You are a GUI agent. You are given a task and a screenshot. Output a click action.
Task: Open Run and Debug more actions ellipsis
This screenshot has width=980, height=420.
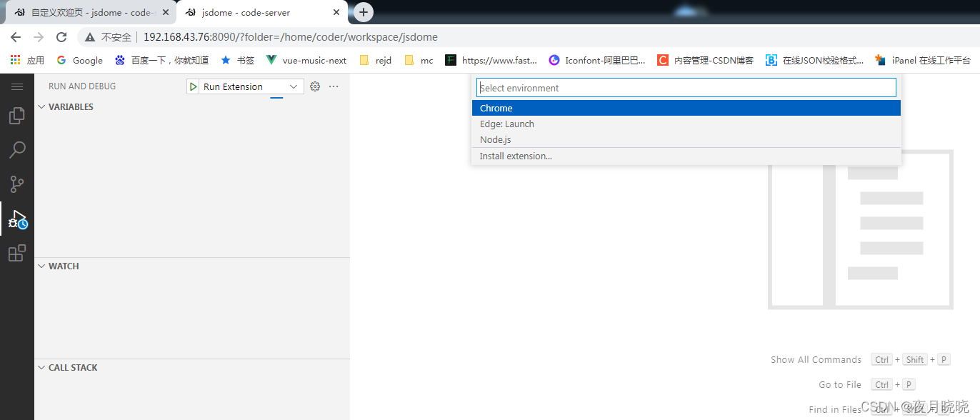[334, 86]
